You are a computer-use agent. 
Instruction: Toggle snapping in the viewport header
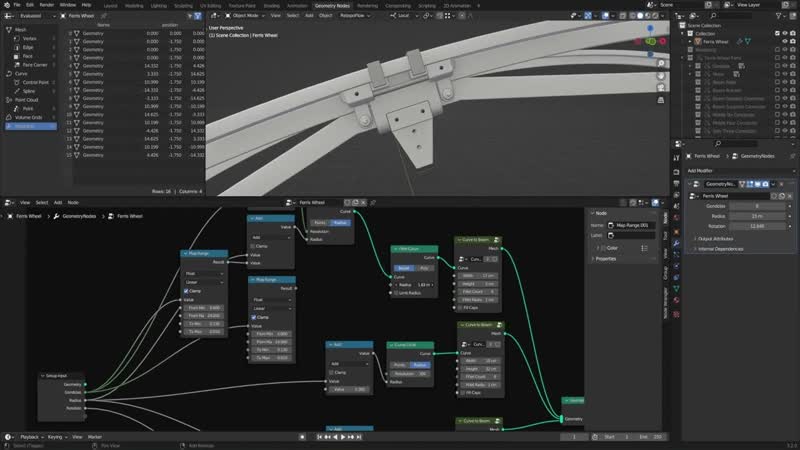click(x=439, y=16)
